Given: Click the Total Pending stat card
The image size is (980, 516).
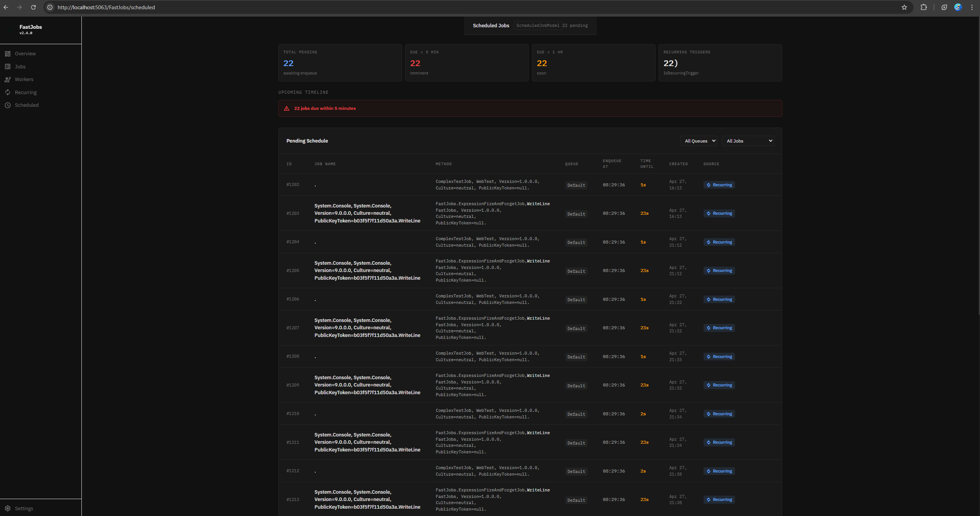Looking at the screenshot, I should click(x=340, y=63).
